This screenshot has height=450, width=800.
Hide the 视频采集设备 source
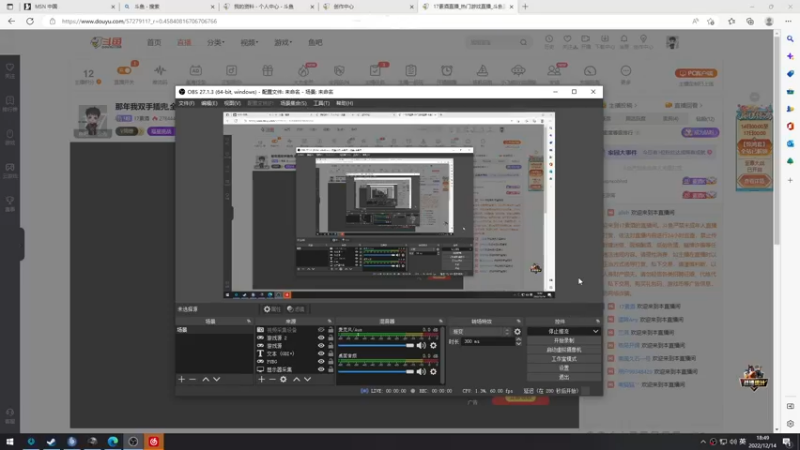(321, 330)
